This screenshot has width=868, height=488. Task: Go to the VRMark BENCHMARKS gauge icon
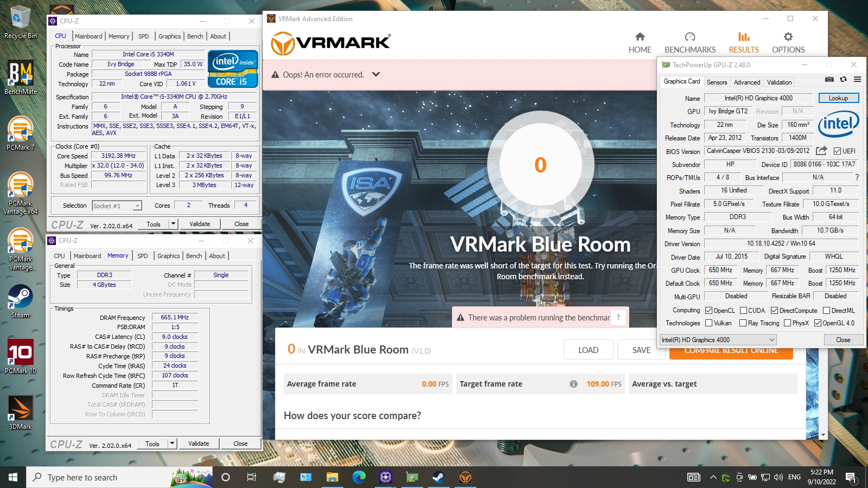[x=690, y=37]
